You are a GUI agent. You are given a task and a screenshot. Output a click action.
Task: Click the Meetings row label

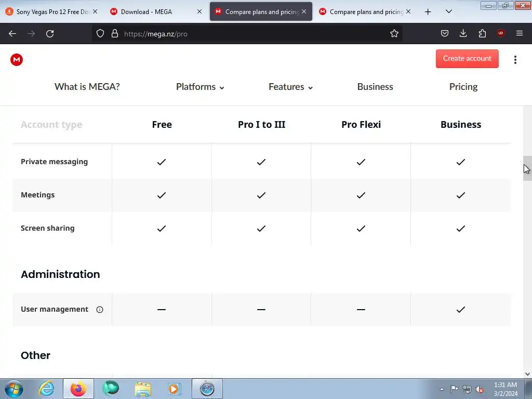[37, 195]
